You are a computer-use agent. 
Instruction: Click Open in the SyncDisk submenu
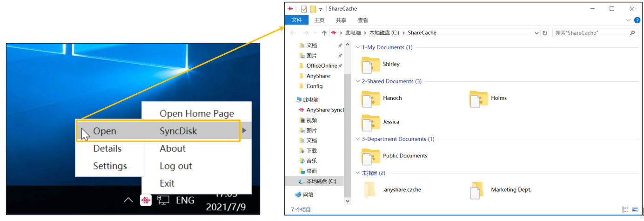105,131
